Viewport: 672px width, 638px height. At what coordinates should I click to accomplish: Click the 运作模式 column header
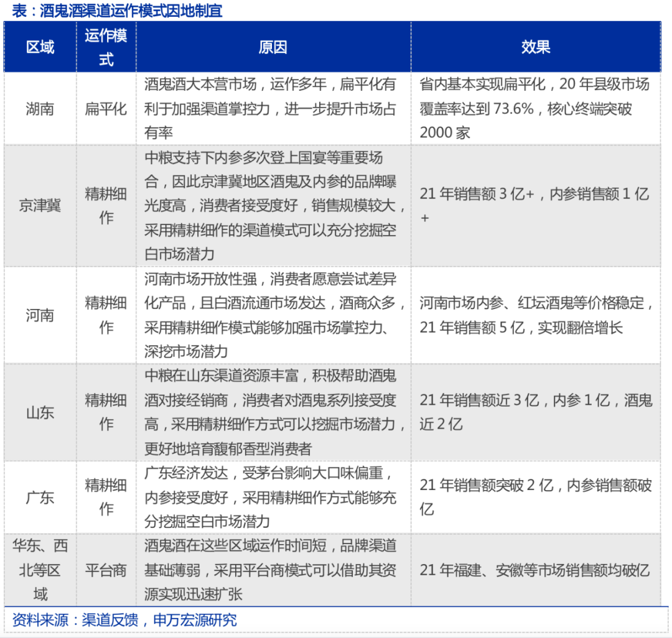106,47
